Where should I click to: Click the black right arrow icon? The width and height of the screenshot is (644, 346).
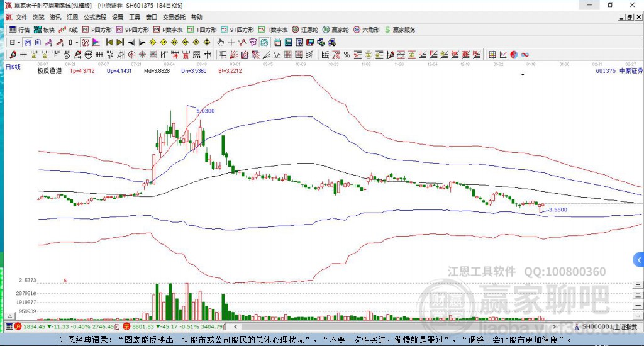click(x=142, y=42)
